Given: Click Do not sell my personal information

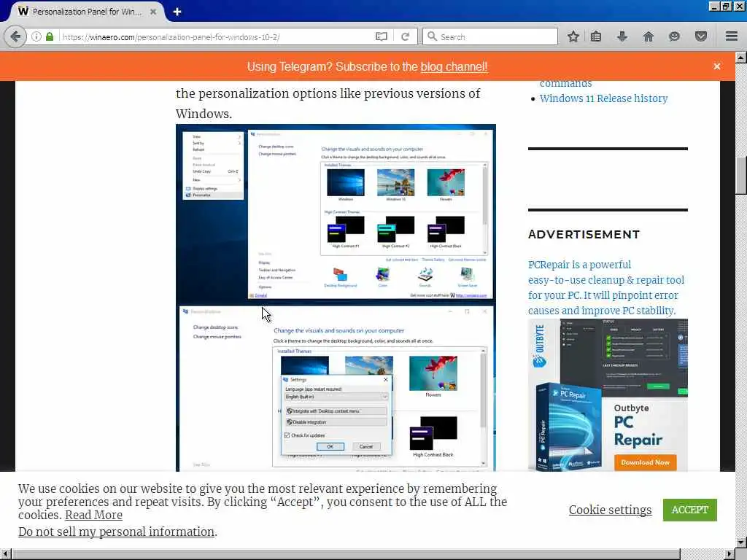Looking at the screenshot, I should [116, 532].
